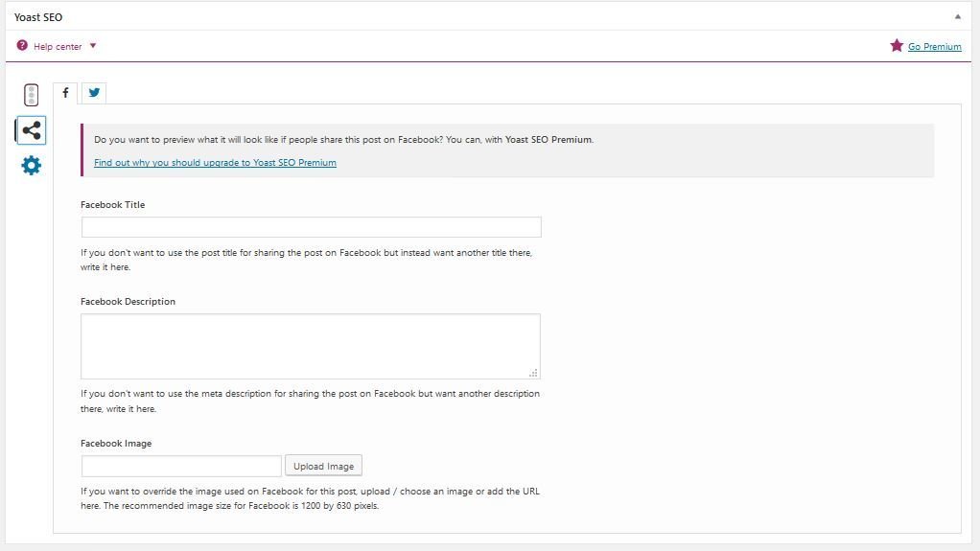Focus the Facebook Image URL field
The height and width of the screenshot is (551, 980).
[181, 466]
